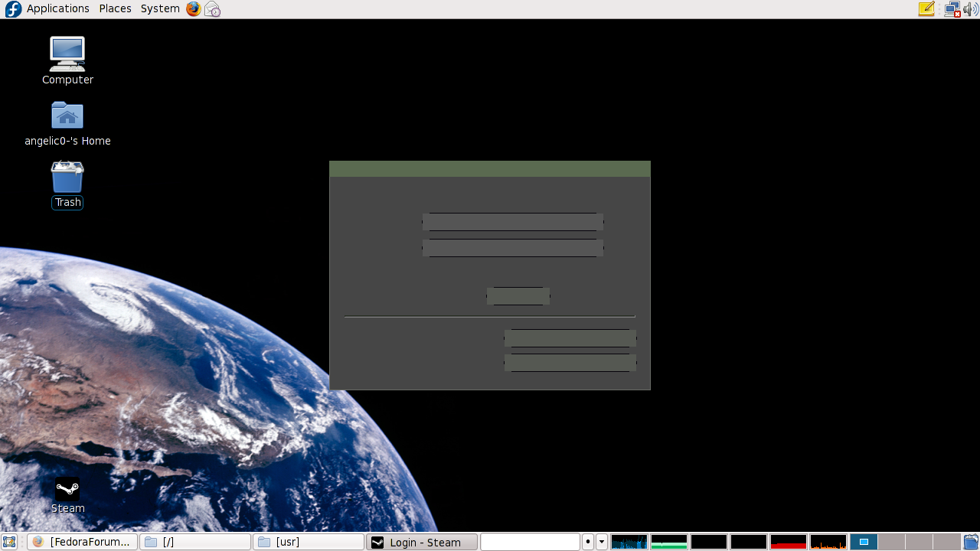Select the Steam desktop launcher

point(67,495)
